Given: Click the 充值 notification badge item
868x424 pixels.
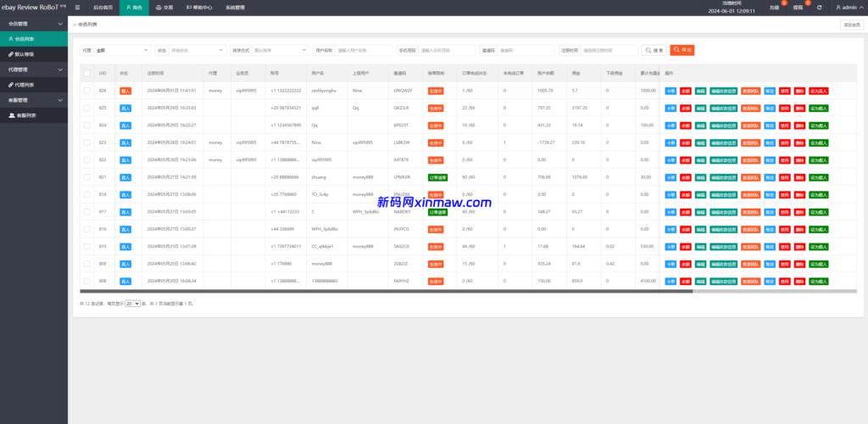Looking at the screenshot, I should (x=775, y=7).
